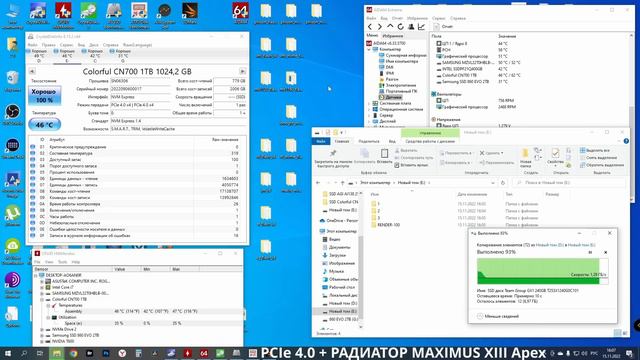The width and height of the screenshot is (640, 360).
Task: Open Файл menu in AIDA64
Action: [371, 18]
